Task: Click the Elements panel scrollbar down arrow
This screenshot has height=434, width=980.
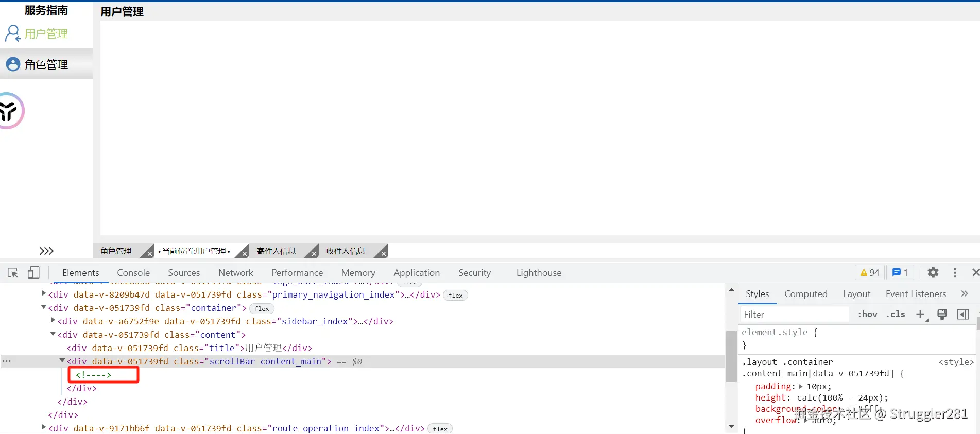Action: (731, 426)
